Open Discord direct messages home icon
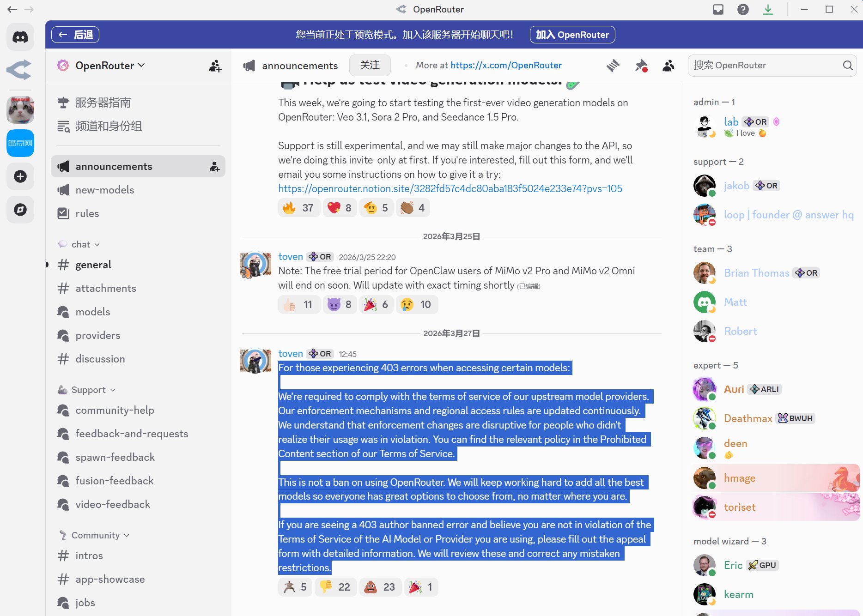 coord(20,37)
